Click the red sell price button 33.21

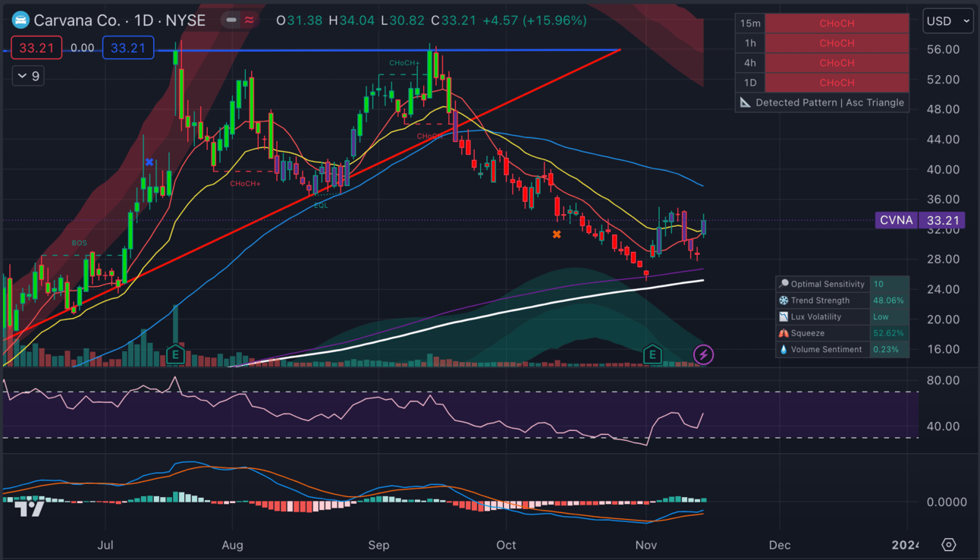[36, 48]
